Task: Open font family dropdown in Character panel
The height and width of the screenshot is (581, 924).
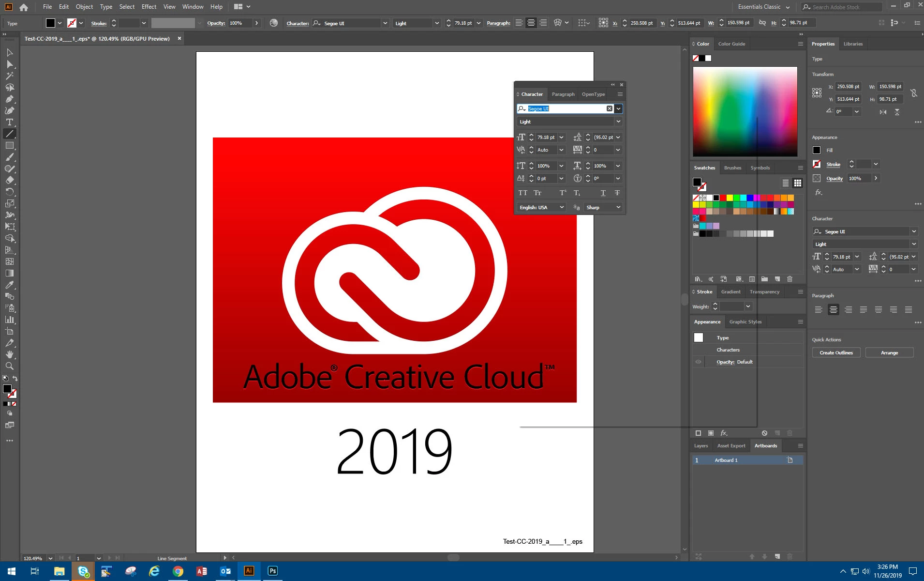Action: (x=618, y=108)
